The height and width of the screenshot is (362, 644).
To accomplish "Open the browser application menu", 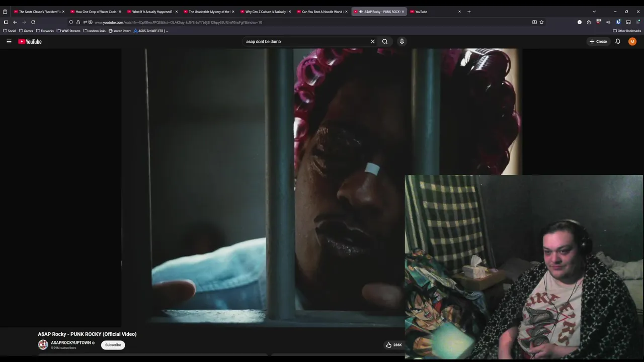I will [638, 22].
